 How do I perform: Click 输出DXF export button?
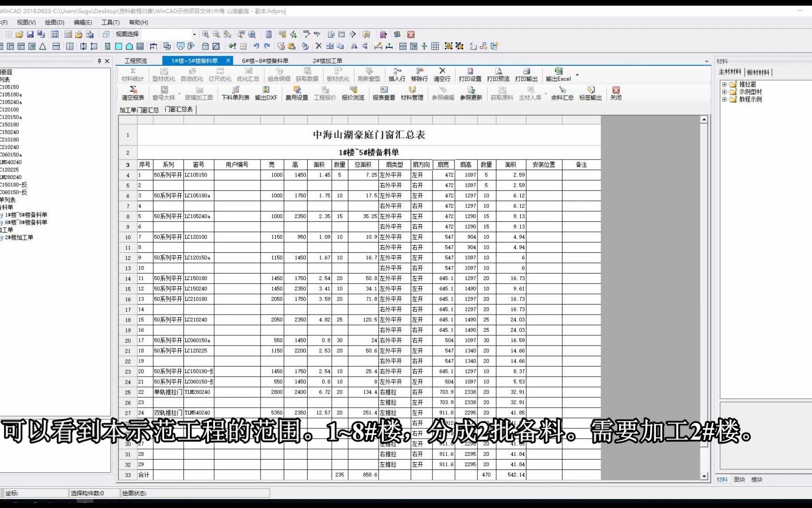click(x=266, y=94)
